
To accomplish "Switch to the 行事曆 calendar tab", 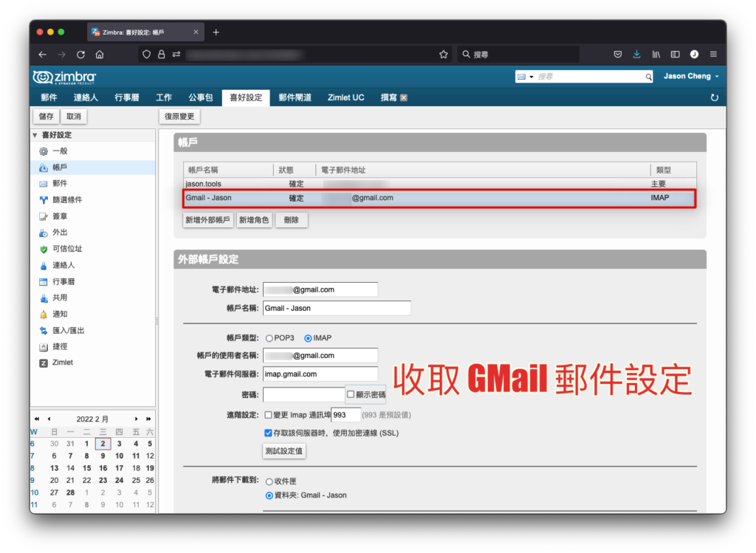I will [127, 98].
